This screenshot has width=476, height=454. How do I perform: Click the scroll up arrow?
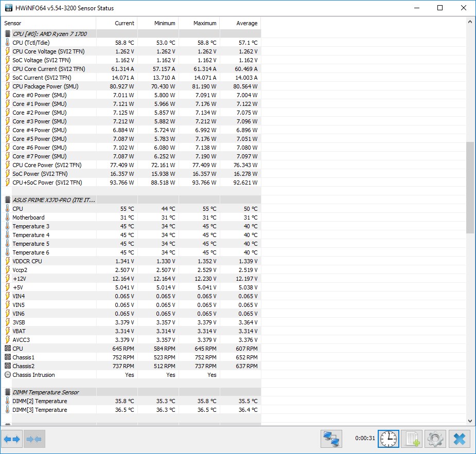point(470,22)
